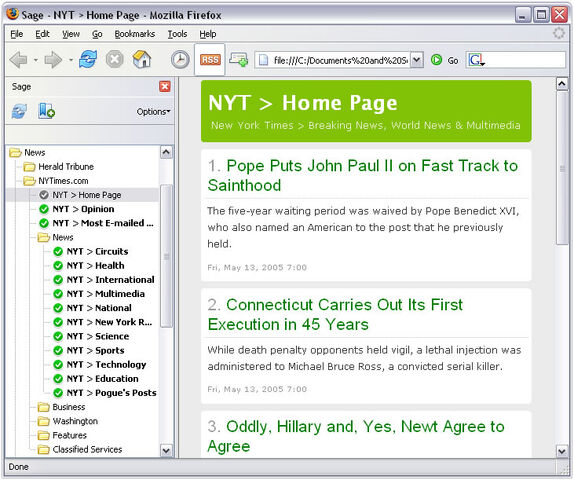Select NYT > New York R... feed

109,322
